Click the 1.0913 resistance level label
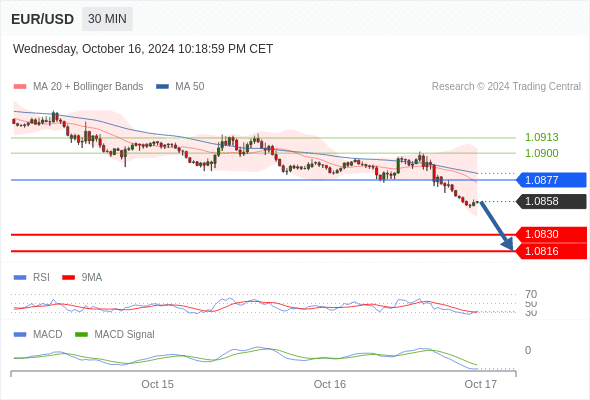Image resolution: width=590 pixels, height=400 pixels. point(541,137)
